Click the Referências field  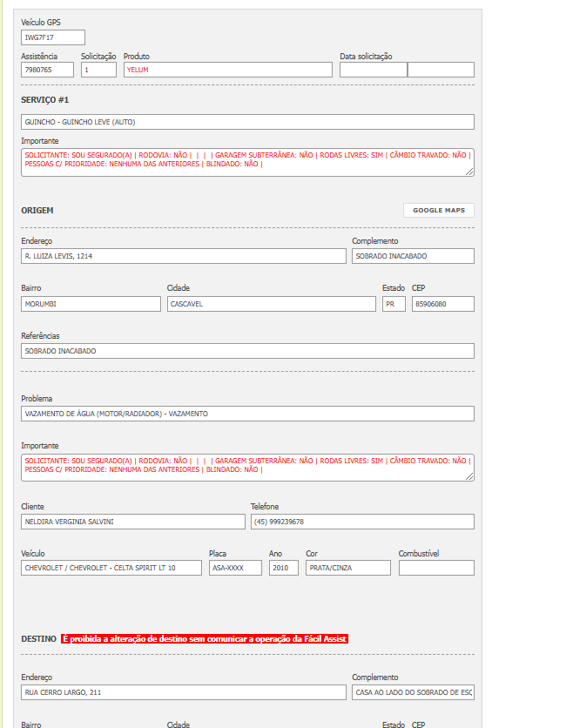[x=247, y=351]
